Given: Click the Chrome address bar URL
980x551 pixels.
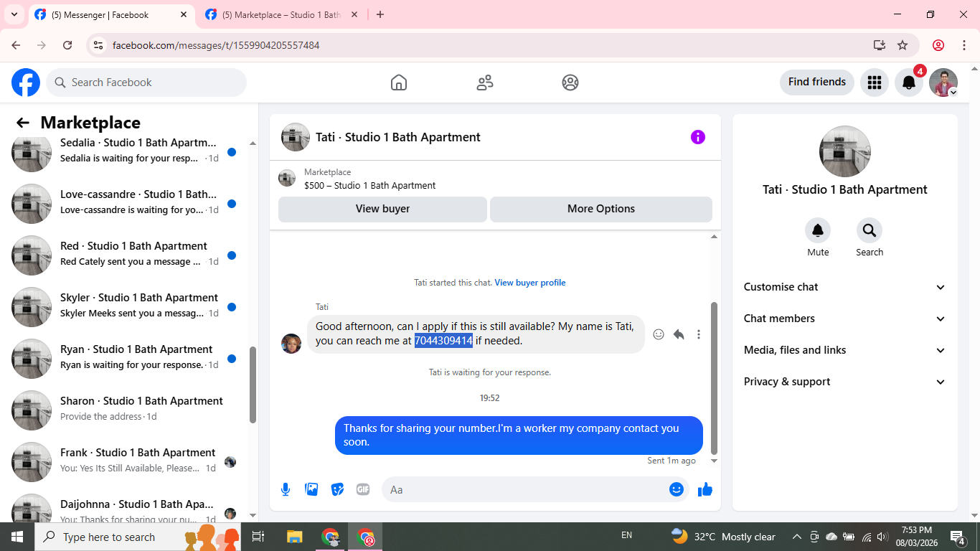Looking at the screenshot, I should tap(216, 45).
